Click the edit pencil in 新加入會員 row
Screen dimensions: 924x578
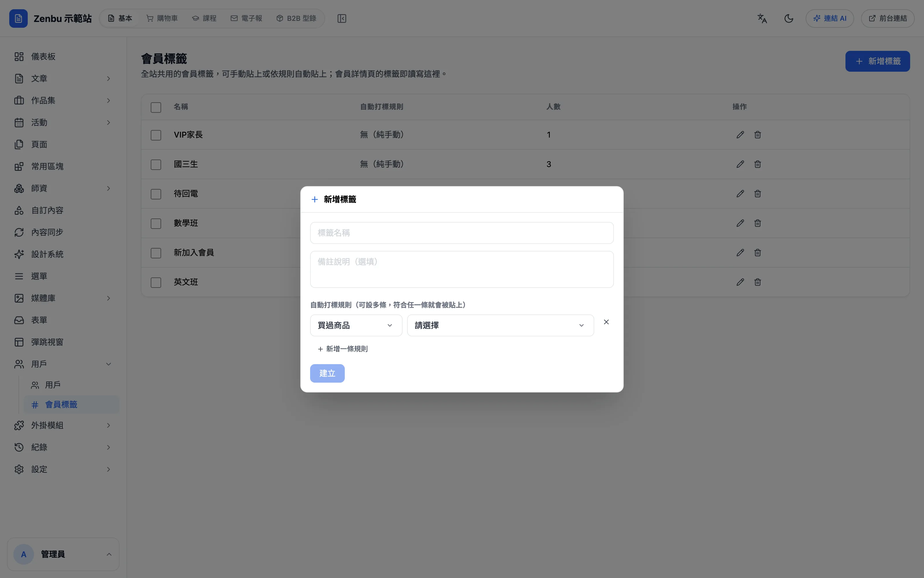[x=740, y=252]
